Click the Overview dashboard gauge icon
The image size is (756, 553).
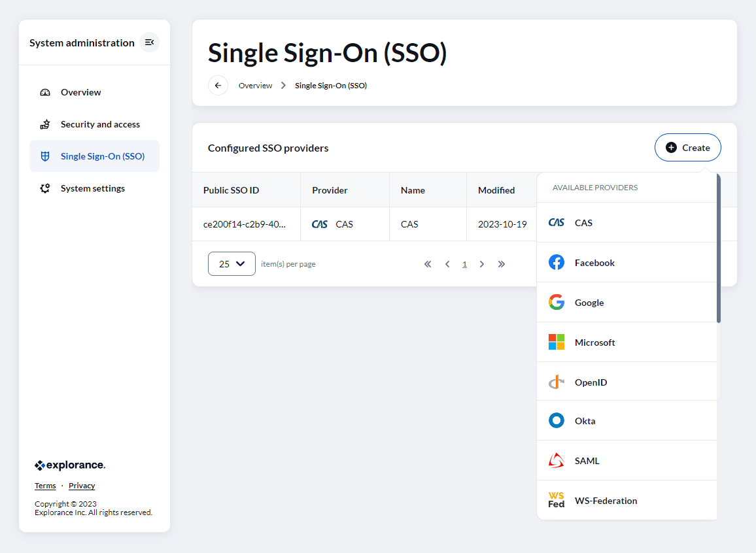click(45, 92)
